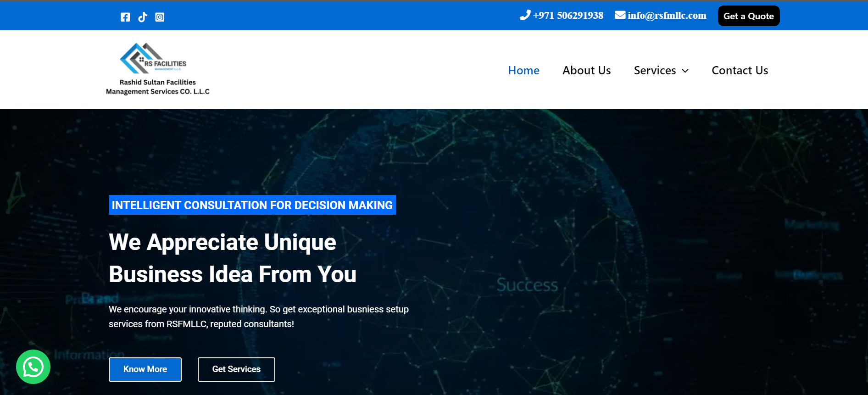Click the Know More button
Image resolution: width=868 pixels, height=395 pixels.
(x=145, y=369)
